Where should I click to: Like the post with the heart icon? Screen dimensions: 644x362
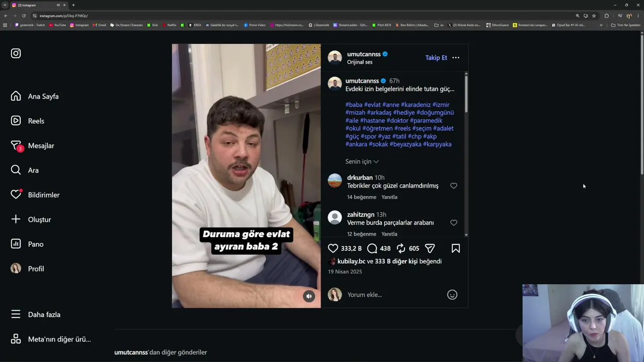pyautogui.click(x=333, y=248)
